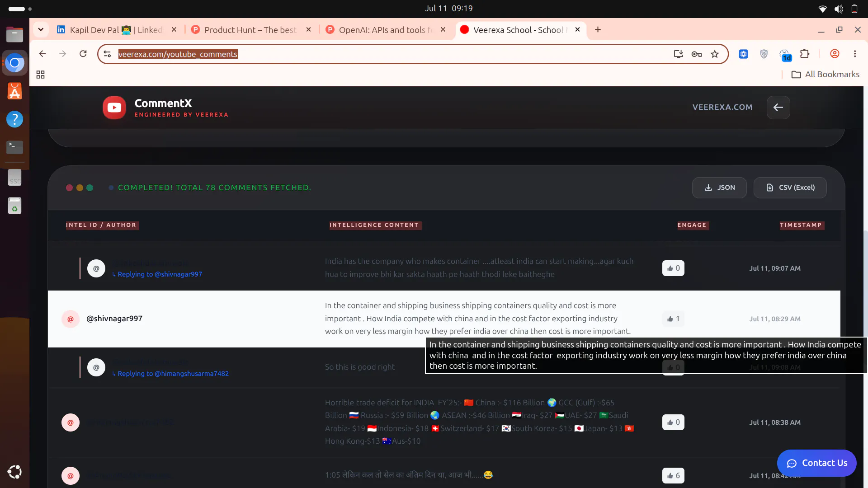The width and height of the screenshot is (868, 488).
Task: Bookmark this page with the star icon
Action: click(x=715, y=54)
